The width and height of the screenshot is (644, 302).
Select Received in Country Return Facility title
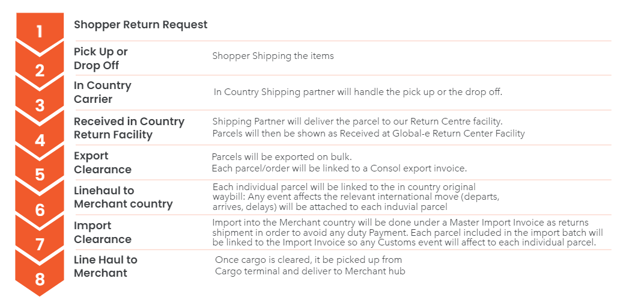[x=129, y=128]
